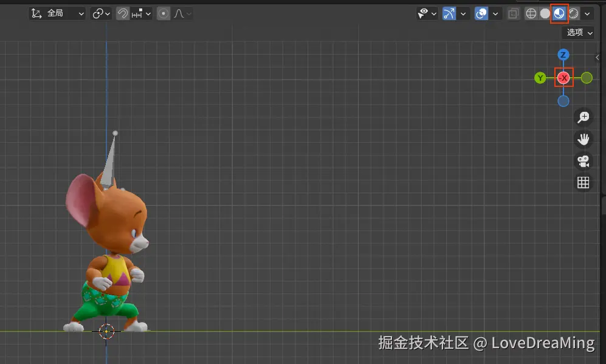
Task: Toggle perspective/orthographic grid button
Action: [x=583, y=182]
